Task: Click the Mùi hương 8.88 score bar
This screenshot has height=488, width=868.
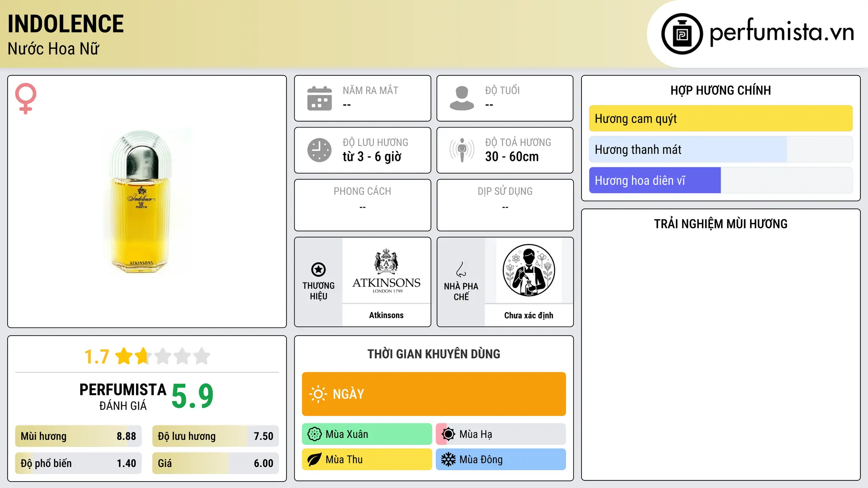Action: point(78,436)
